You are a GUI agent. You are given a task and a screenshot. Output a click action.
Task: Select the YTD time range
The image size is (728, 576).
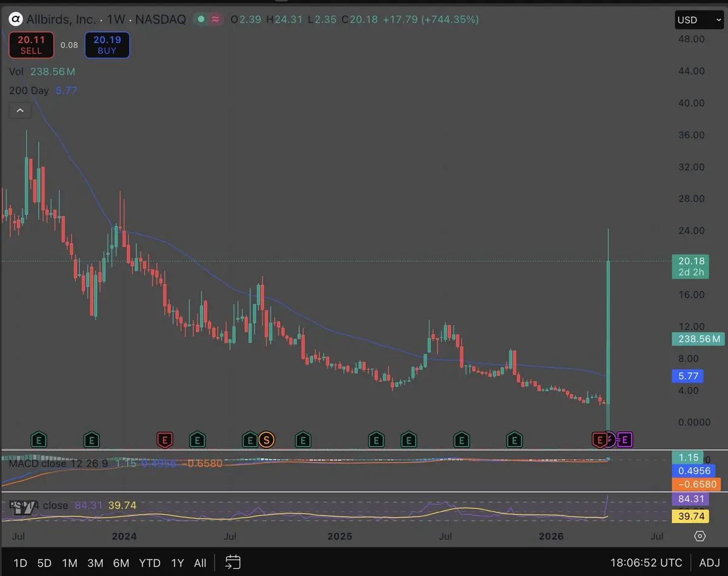pyautogui.click(x=150, y=563)
